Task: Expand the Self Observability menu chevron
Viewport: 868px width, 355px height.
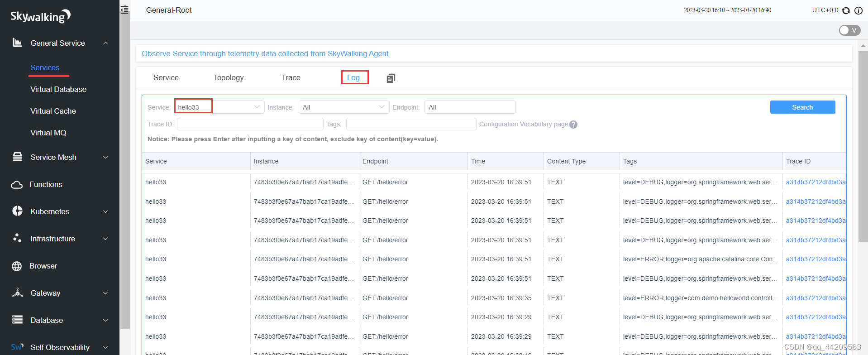Action: pyautogui.click(x=105, y=347)
